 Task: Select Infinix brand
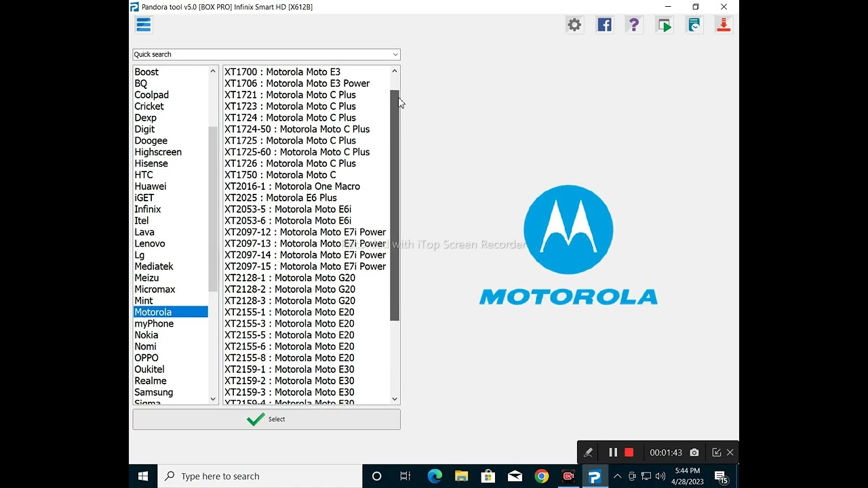tap(147, 209)
